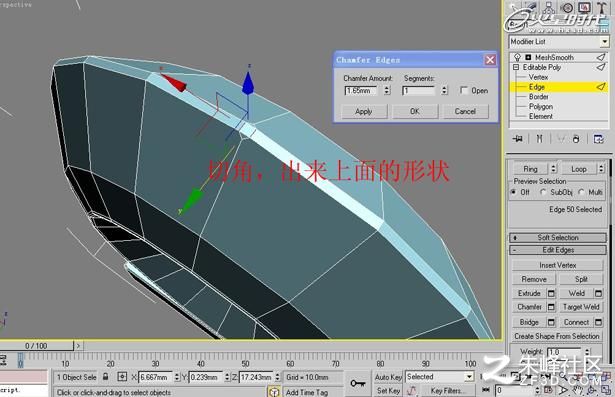The height and width of the screenshot is (397, 615).
Task: Click the Configure Modifier Sets icon
Action: click(599, 139)
